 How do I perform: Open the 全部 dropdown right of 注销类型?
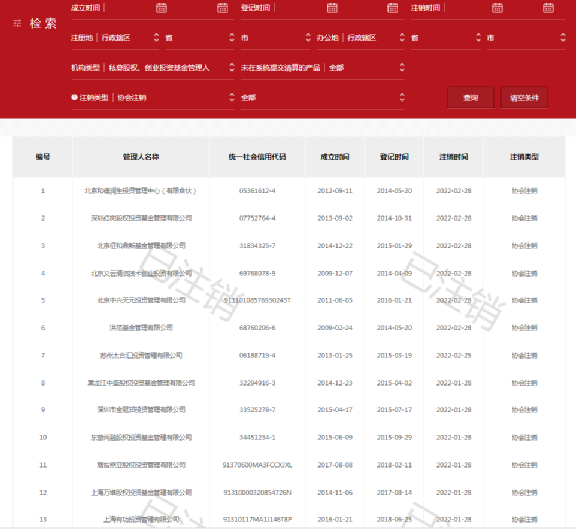coord(323,97)
